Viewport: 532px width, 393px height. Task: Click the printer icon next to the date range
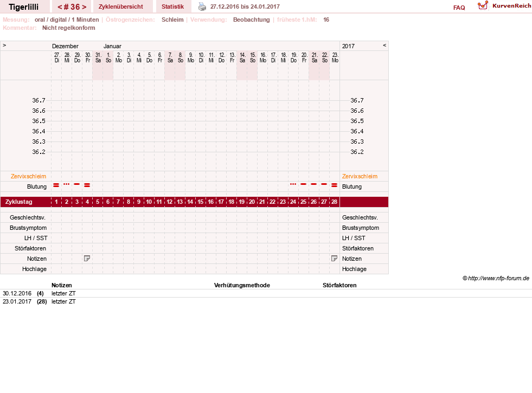(202, 7)
